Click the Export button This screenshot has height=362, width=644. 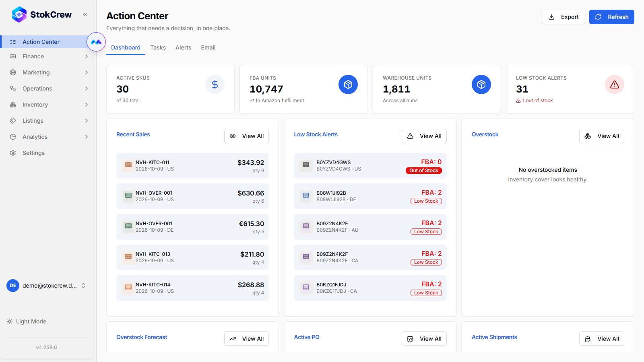[x=563, y=17]
